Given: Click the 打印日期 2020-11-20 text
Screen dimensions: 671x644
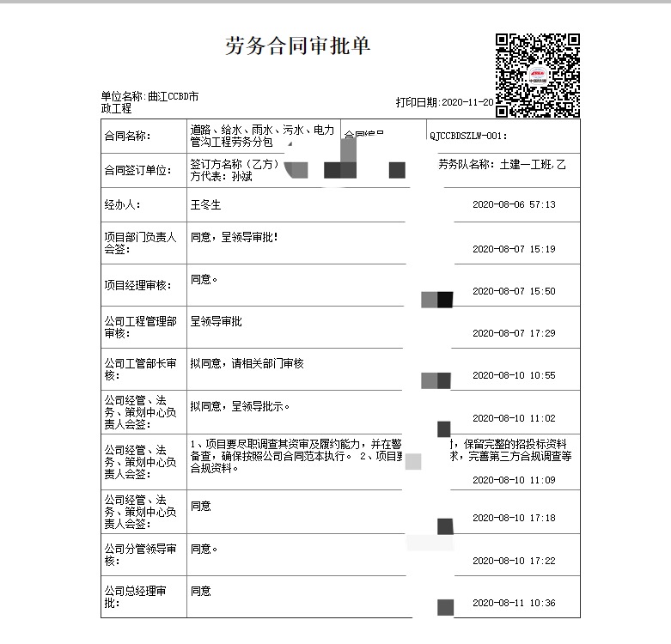Looking at the screenshot, I should [444, 102].
